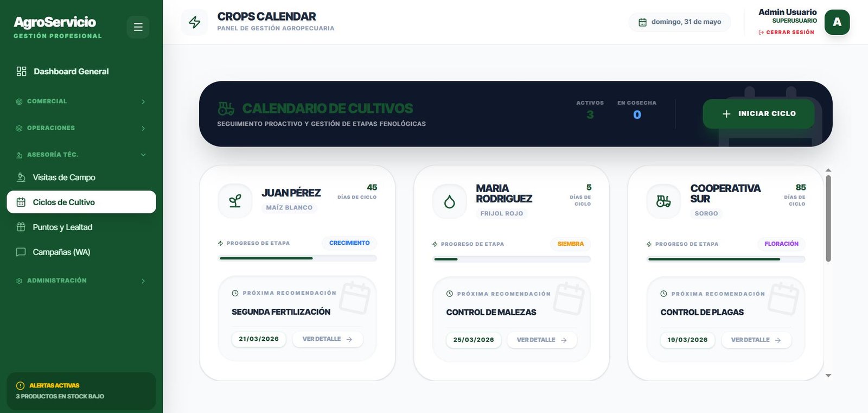Click the Control de Plagas recommendation title
The image size is (868, 413).
pos(702,313)
